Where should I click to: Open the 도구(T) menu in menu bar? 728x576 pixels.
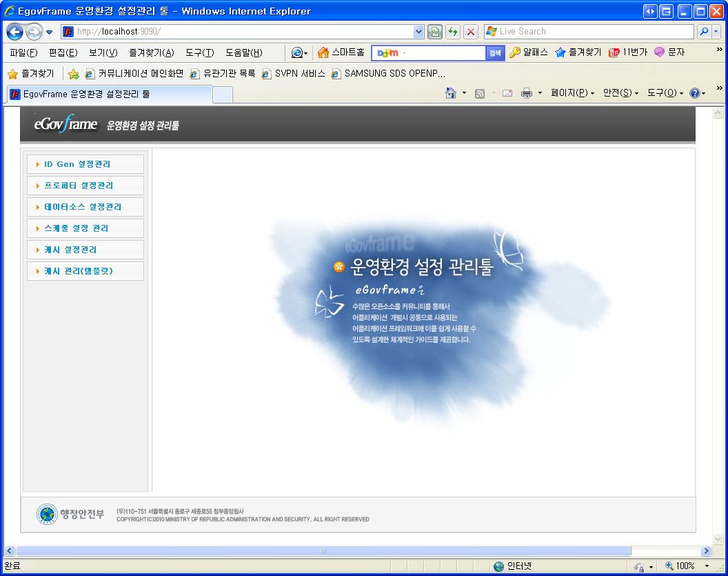pos(199,52)
